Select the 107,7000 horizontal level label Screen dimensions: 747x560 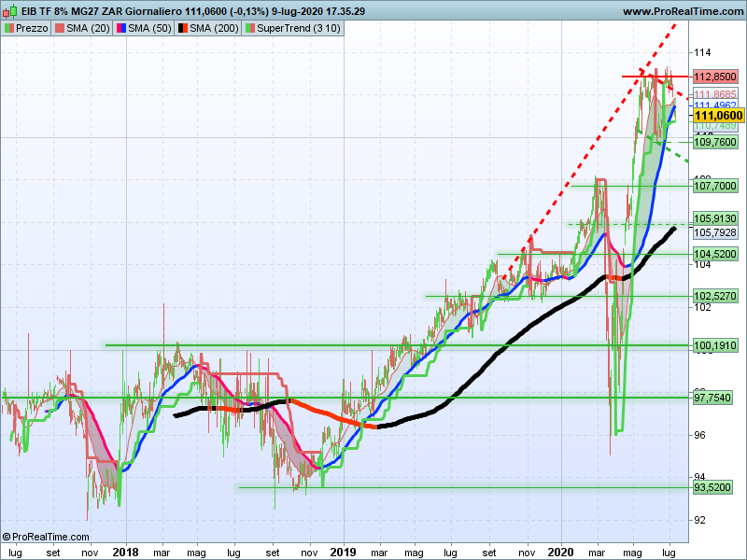pos(716,186)
